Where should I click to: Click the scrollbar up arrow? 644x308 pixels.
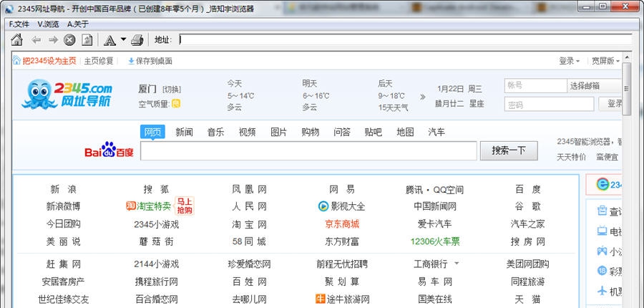pos(626,57)
